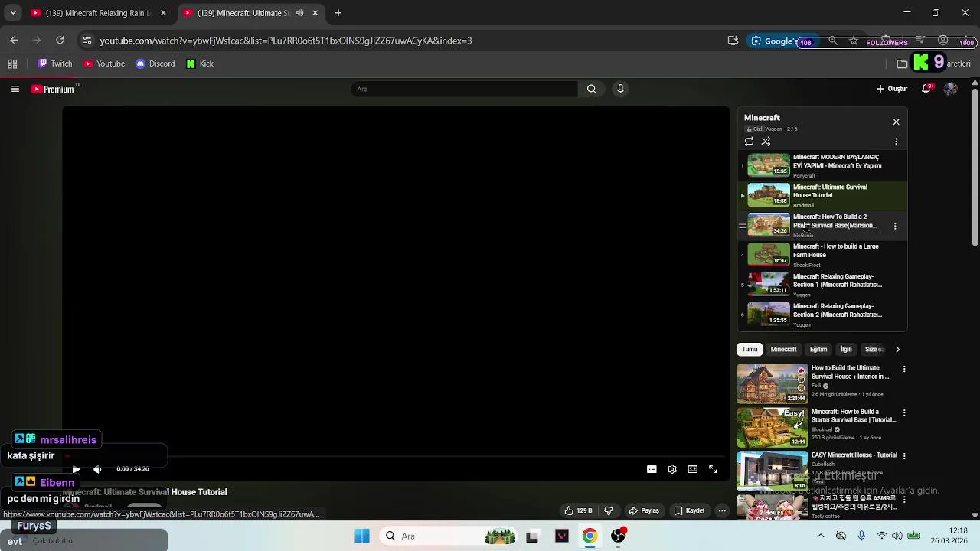Open the player settings gear
The height and width of the screenshot is (551, 980).
[x=672, y=469]
